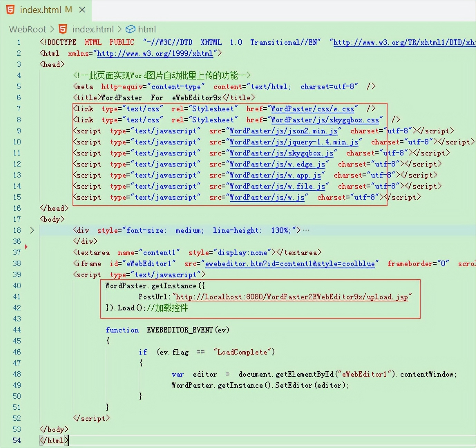The width and height of the screenshot is (476, 448).
Task: Open the index.html breadcrumb item
Action: 93,29
